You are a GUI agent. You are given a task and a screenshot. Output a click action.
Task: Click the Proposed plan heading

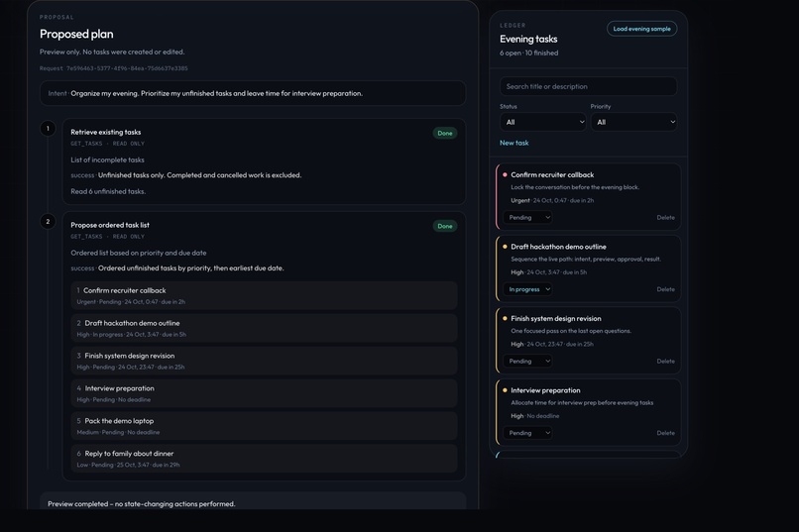pyautogui.click(x=76, y=34)
